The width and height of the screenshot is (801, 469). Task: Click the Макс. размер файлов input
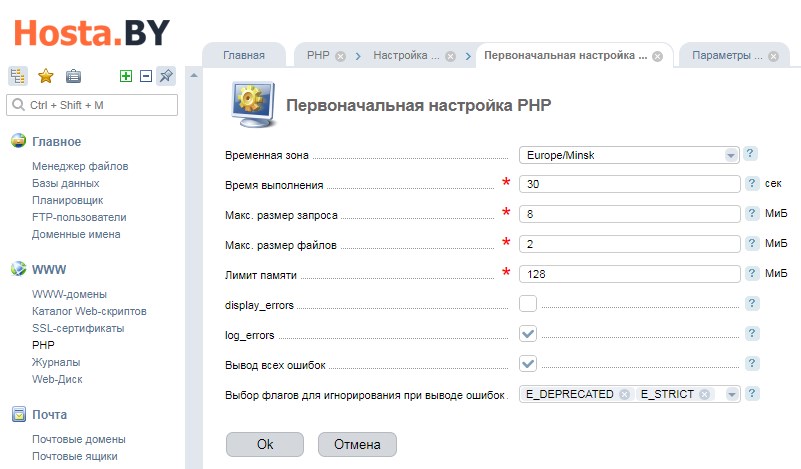629,244
